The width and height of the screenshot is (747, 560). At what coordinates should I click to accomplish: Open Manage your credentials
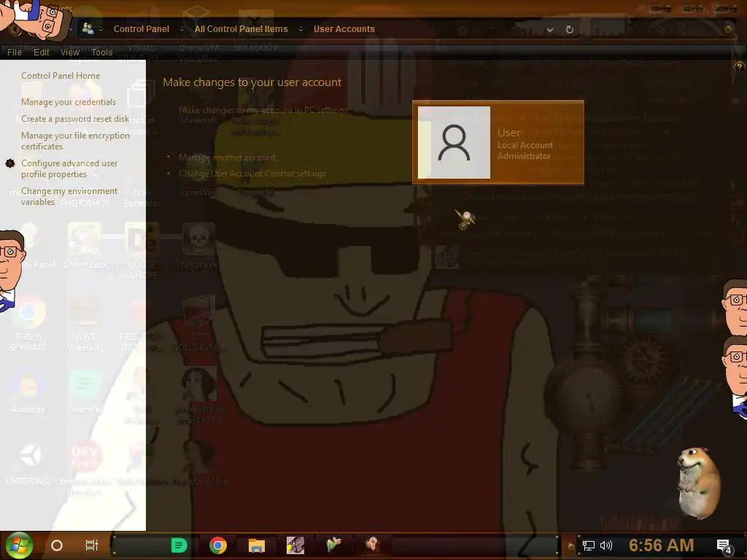coord(69,102)
